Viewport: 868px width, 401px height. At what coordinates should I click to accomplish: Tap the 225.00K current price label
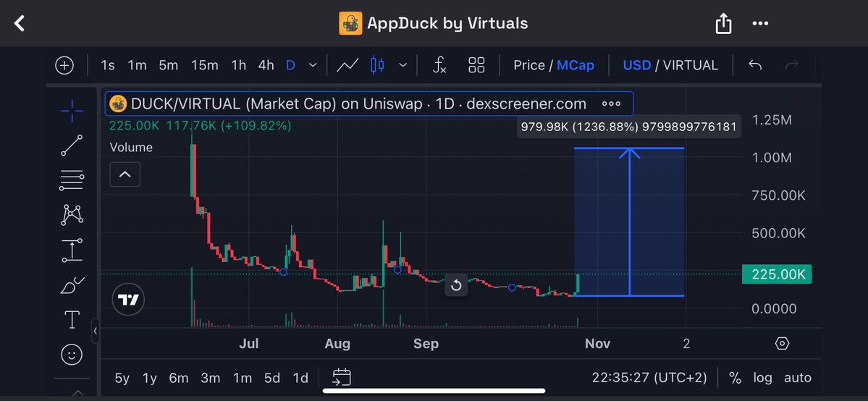[x=778, y=274]
